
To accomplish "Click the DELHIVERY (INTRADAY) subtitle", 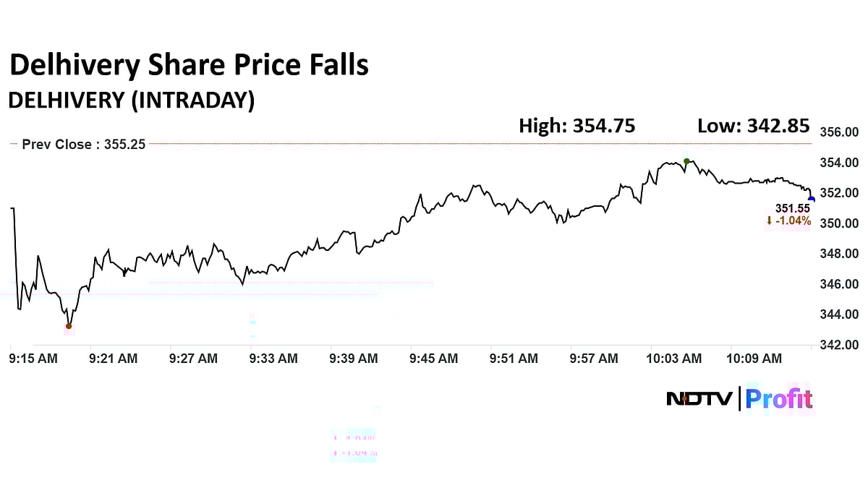I will [x=131, y=100].
